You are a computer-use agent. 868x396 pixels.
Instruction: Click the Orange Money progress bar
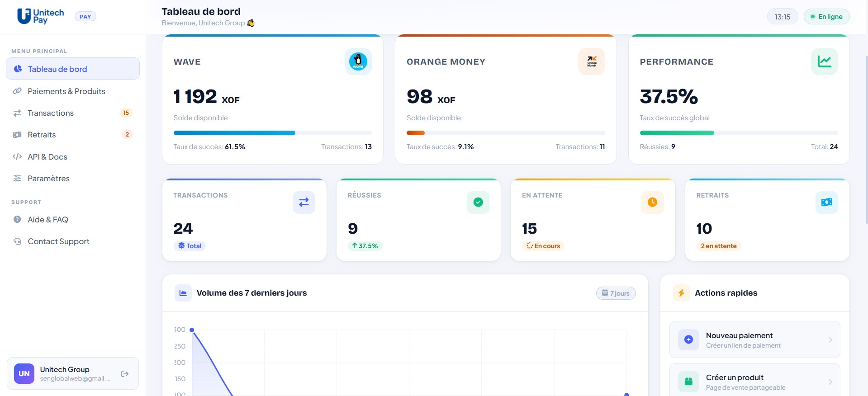click(x=506, y=133)
